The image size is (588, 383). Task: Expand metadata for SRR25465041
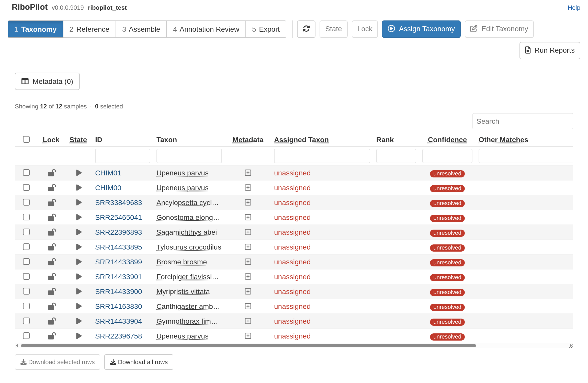click(248, 217)
